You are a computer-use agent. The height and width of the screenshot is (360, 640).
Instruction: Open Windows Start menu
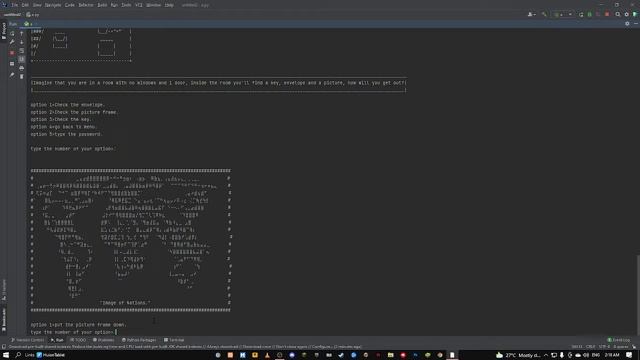6,355
